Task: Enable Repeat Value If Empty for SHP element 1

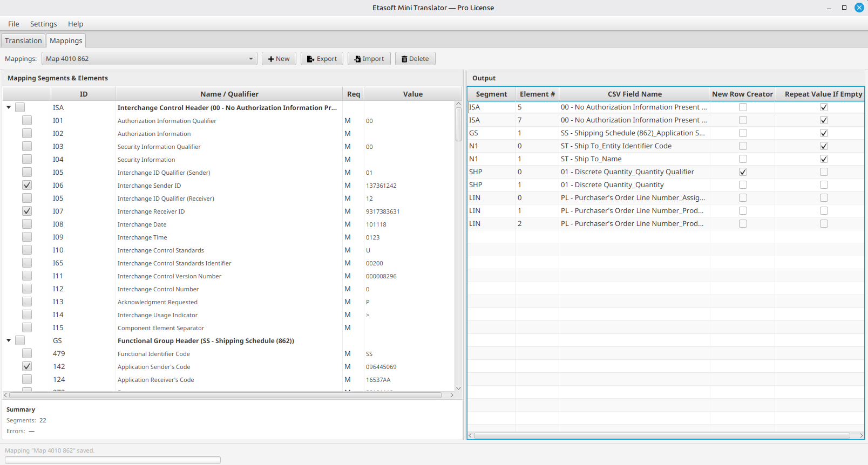Action: coord(824,184)
